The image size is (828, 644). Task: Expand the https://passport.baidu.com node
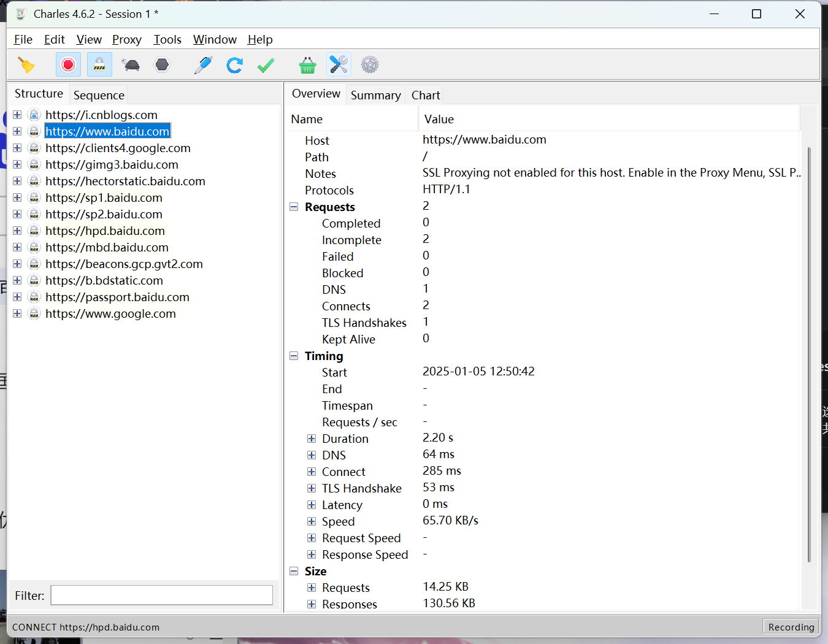point(17,297)
